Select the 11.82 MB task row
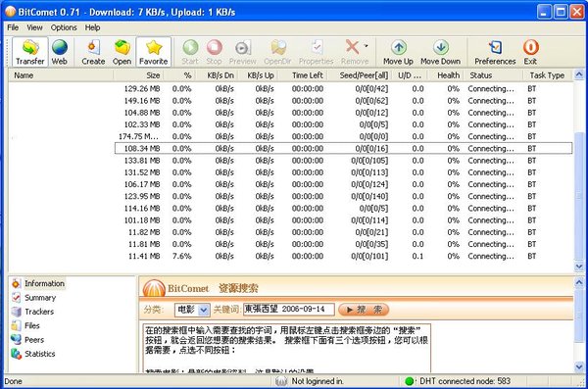 (x=291, y=232)
